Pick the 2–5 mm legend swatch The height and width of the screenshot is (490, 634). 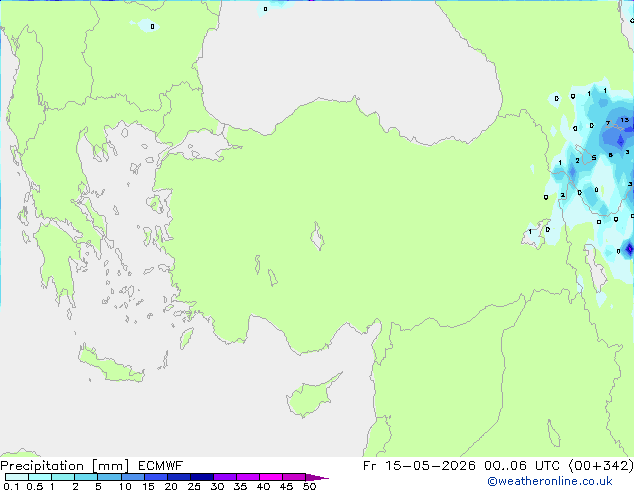(x=86, y=477)
